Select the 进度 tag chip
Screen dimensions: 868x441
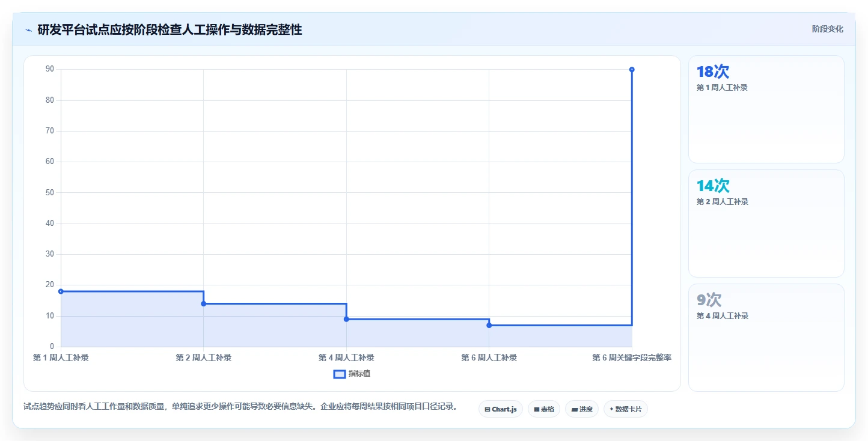582,409
